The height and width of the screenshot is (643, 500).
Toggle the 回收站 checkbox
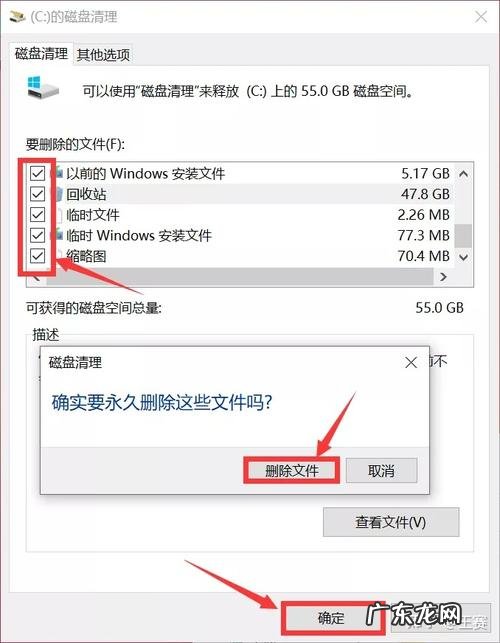(x=37, y=194)
